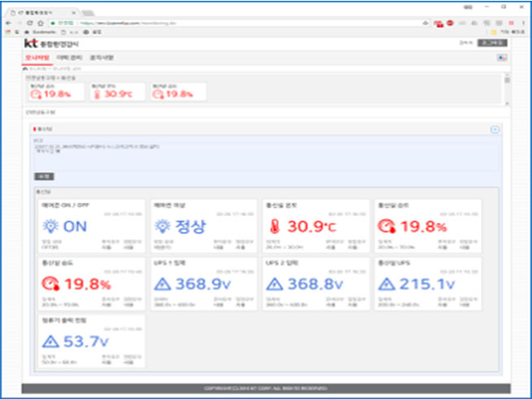Click the thermometer icon in the 통신실 온도 card
The height and width of the screenshot is (399, 532).
pos(275,226)
